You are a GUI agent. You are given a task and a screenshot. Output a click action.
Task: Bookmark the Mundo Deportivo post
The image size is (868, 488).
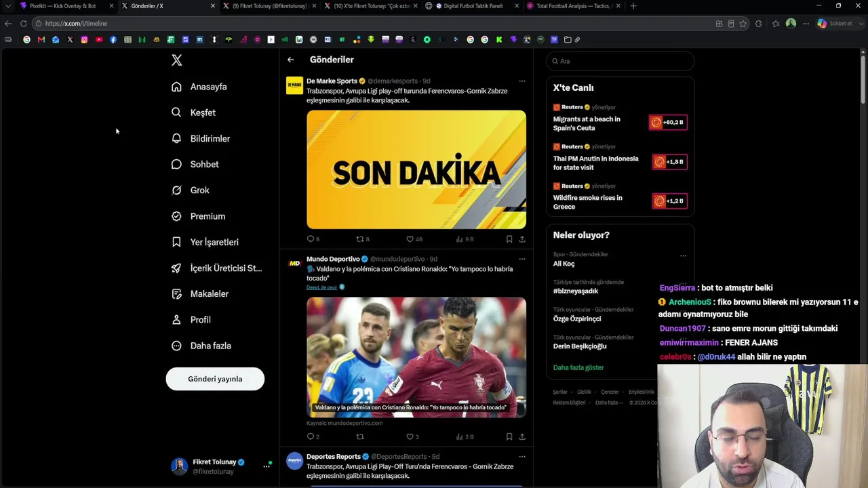coord(509,437)
